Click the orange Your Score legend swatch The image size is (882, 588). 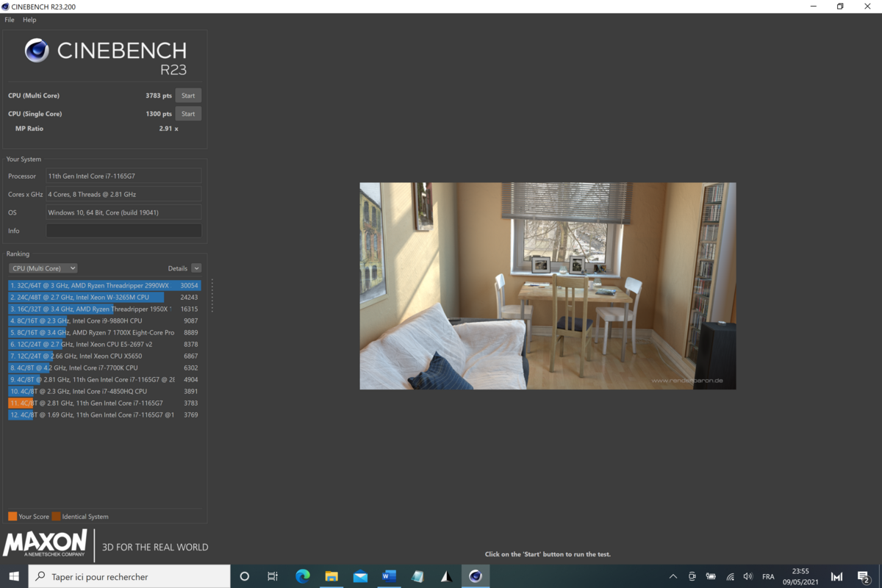[12, 516]
